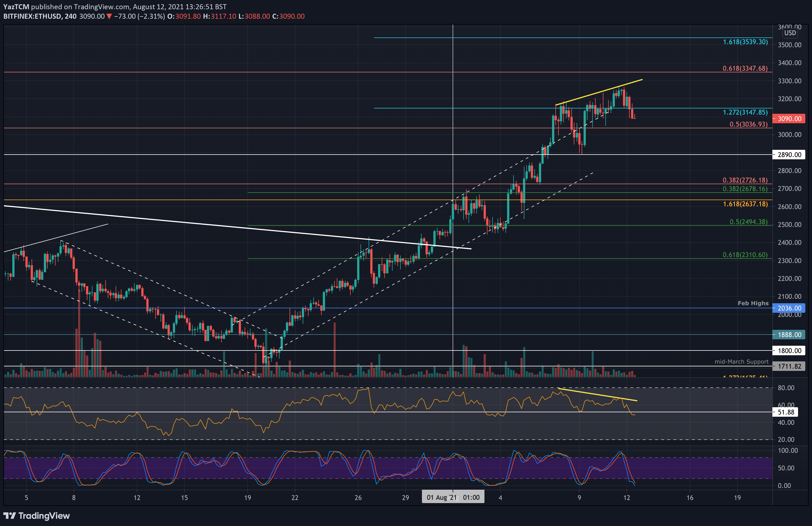Click the open value O:3091.80

click(183, 16)
